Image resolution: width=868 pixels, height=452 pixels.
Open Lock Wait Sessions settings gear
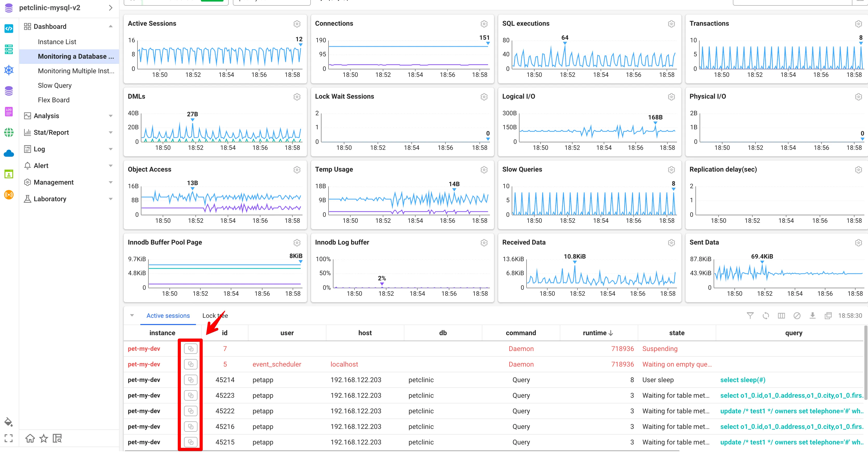484,97
